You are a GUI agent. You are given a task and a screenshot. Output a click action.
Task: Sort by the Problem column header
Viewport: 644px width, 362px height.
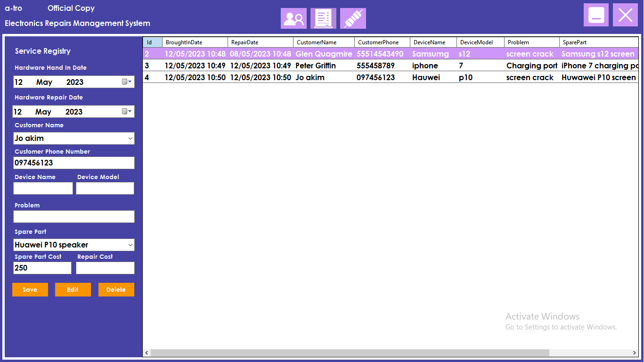(x=532, y=42)
